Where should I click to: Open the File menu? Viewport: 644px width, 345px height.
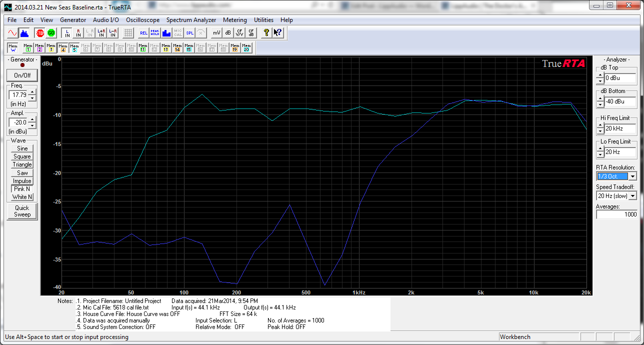coord(12,20)
